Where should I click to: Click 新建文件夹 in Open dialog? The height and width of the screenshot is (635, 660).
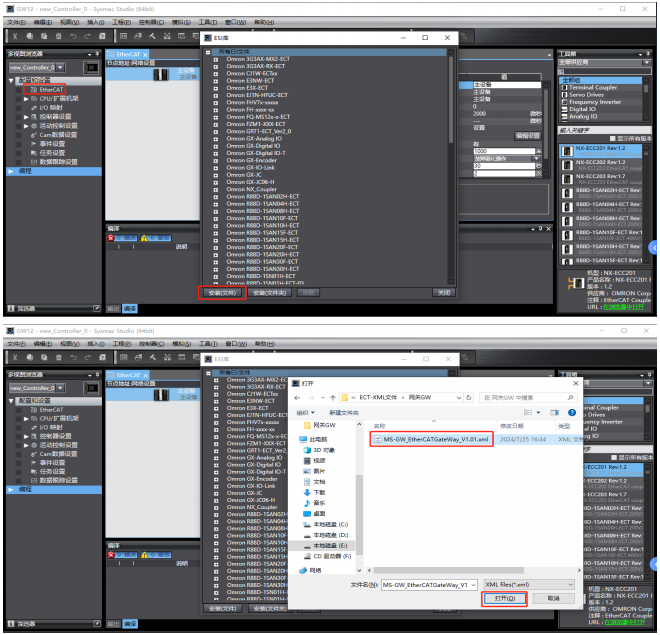(x=344, y=413)
